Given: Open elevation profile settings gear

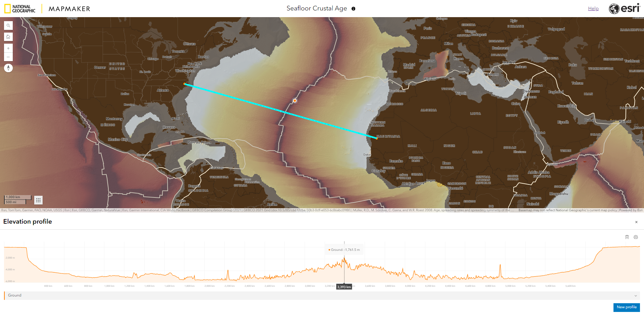Looking at the screenshot, I should 636,237.
